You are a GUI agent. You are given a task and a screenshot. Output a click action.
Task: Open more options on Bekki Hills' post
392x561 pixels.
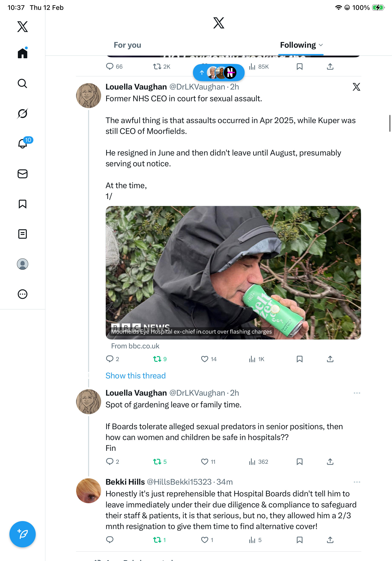tap(357, 482)
